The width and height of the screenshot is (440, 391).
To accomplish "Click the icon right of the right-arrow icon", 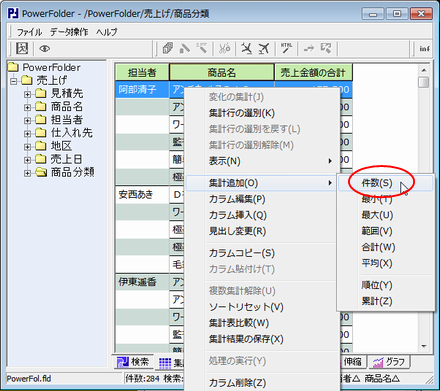I will tap(326, 49).
